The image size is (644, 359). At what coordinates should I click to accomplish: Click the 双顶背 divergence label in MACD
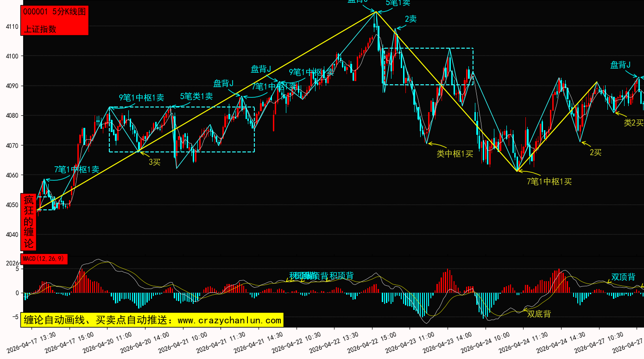pyautogui.click(x=623, y=277)
